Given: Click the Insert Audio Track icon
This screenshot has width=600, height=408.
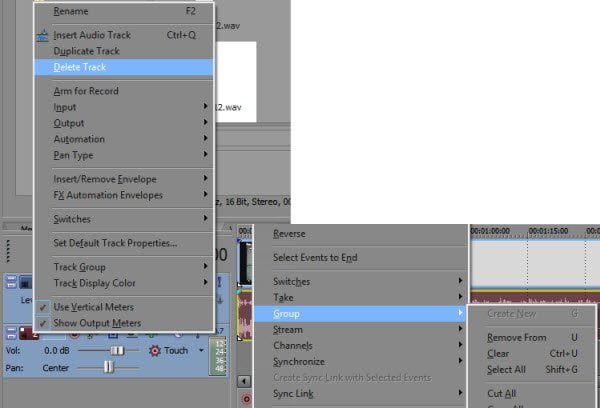Looking at the screenshot, I should click(x=42, y=35).
